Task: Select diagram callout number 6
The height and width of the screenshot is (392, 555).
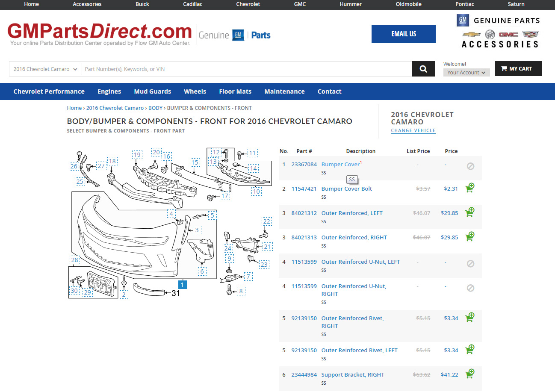Action: [202, 271]
